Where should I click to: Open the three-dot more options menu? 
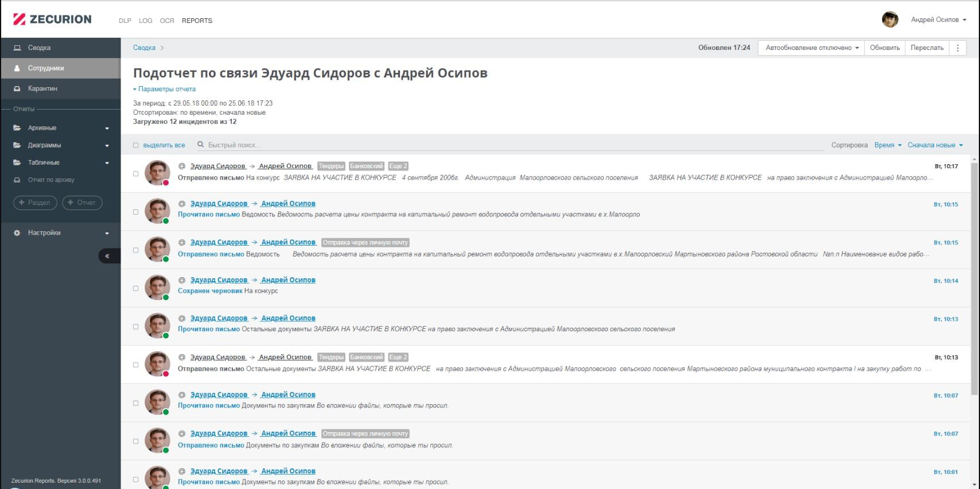click(958, 48)
